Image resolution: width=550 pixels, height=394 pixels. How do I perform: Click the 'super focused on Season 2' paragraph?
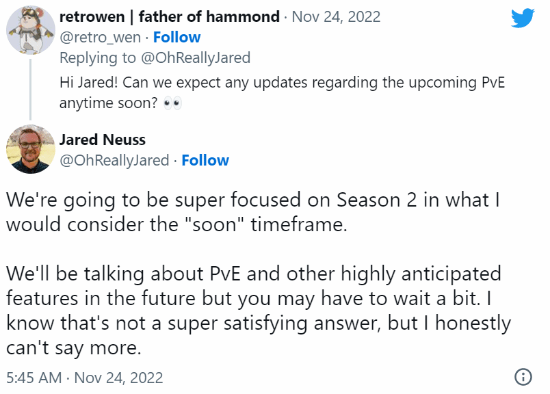click(x=253, y=212)
